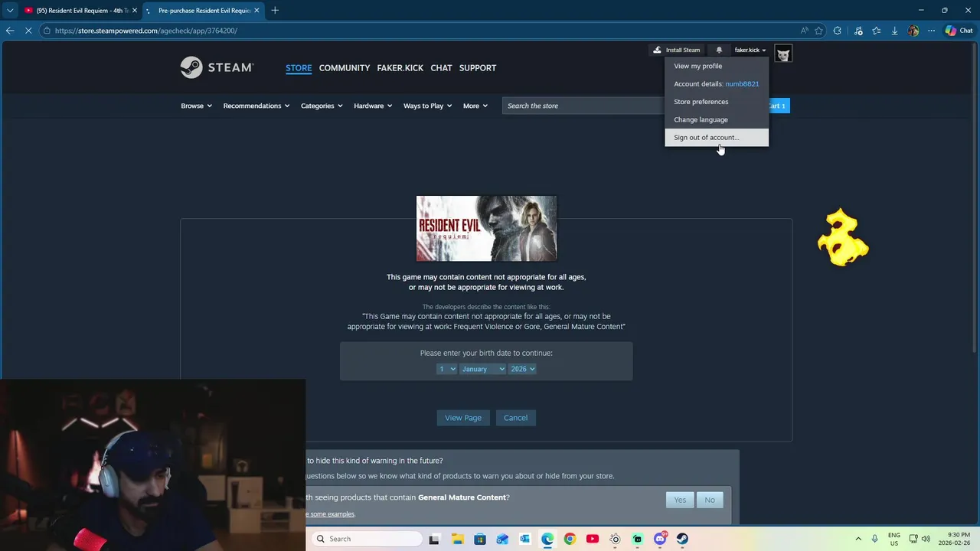Click the browser profile picture
980x551 pixels.
(x=913, y=31)
